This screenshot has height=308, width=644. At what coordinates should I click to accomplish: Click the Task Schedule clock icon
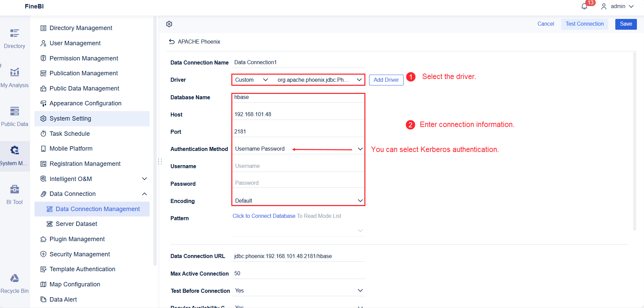(43, 134)
